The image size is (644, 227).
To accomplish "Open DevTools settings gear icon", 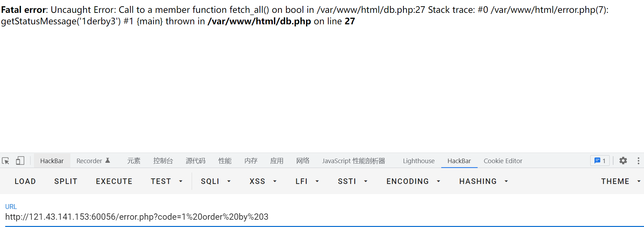I will click(x=623, y=161).
